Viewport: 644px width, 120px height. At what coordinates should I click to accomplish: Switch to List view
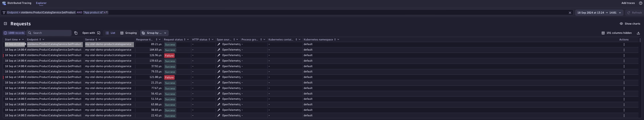point(110,33)
